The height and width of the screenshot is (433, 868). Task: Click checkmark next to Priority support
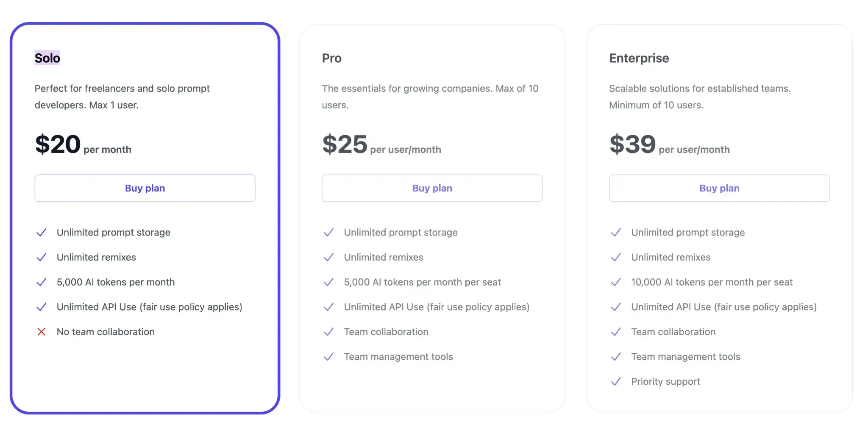tap(616, 382)
